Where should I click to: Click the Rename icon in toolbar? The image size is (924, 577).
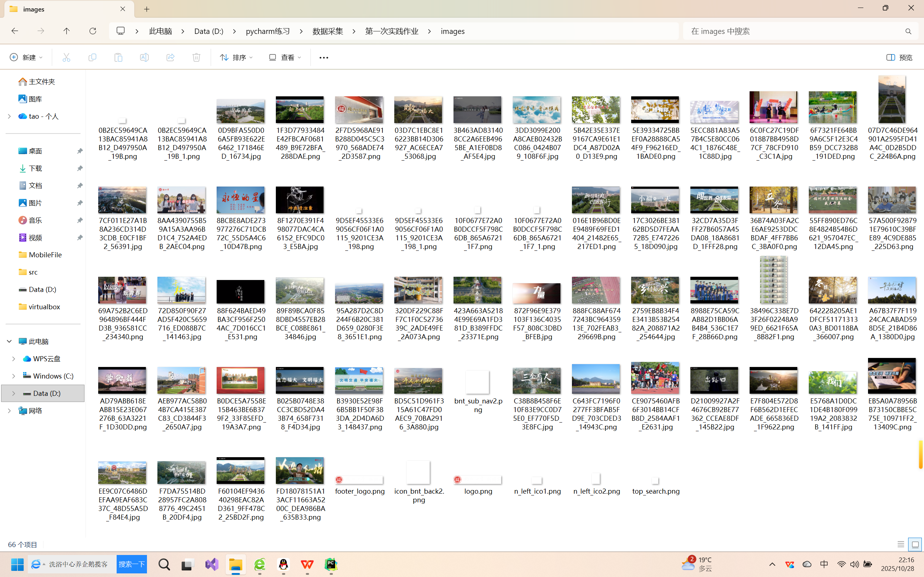pos(144,57)
